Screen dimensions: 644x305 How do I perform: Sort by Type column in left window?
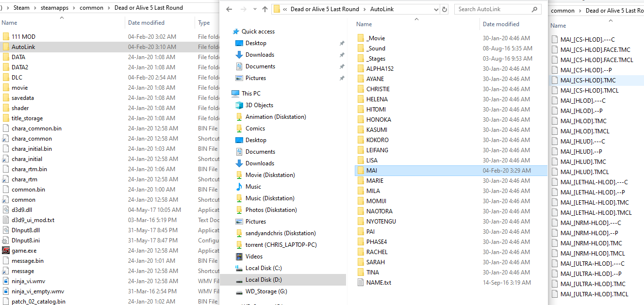click(204, 23)
